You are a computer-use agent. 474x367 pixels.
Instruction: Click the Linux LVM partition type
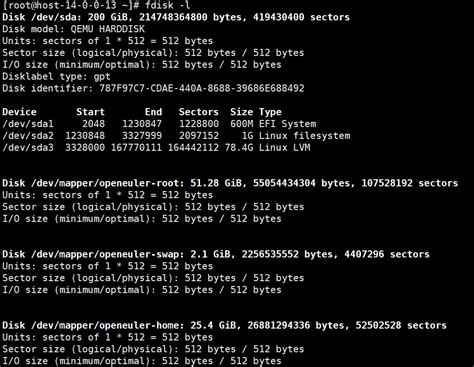tap(285, 148)
